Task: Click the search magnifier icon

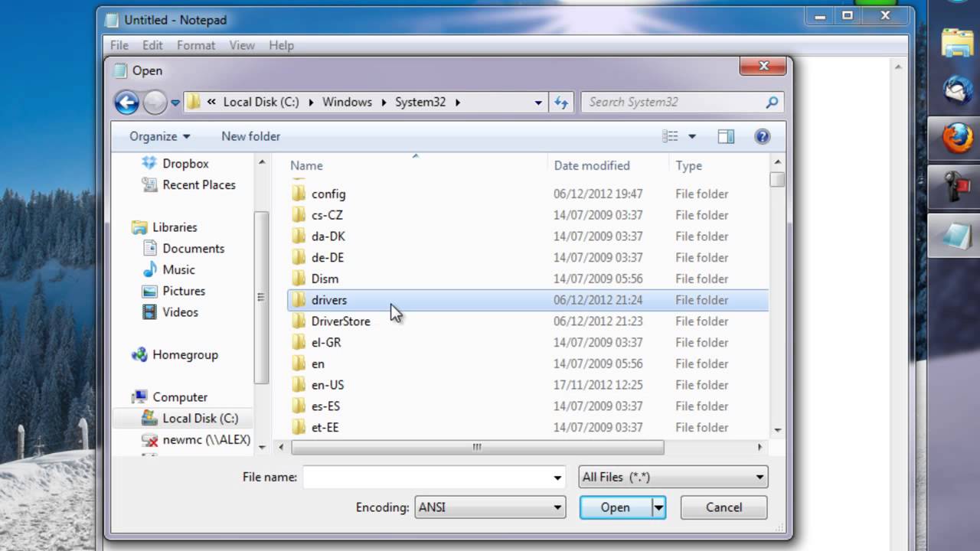Action: pyautogui.click(x=772, y=102)
